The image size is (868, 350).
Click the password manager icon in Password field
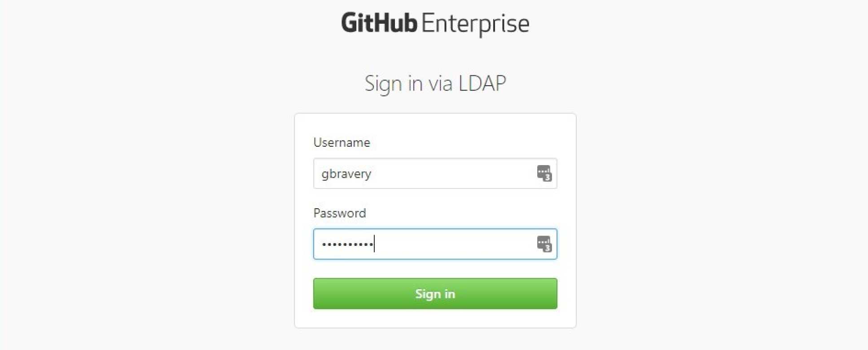pyautogui.click(x=544, y=244)
